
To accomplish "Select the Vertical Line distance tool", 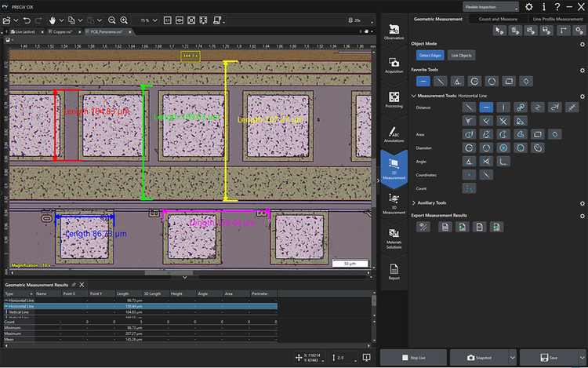I will pos(503,107).
